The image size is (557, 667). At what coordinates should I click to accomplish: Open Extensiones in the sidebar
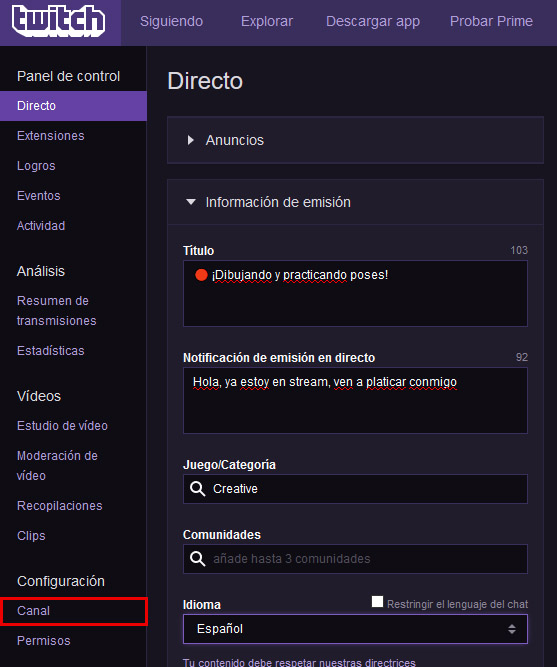point(51,136)
